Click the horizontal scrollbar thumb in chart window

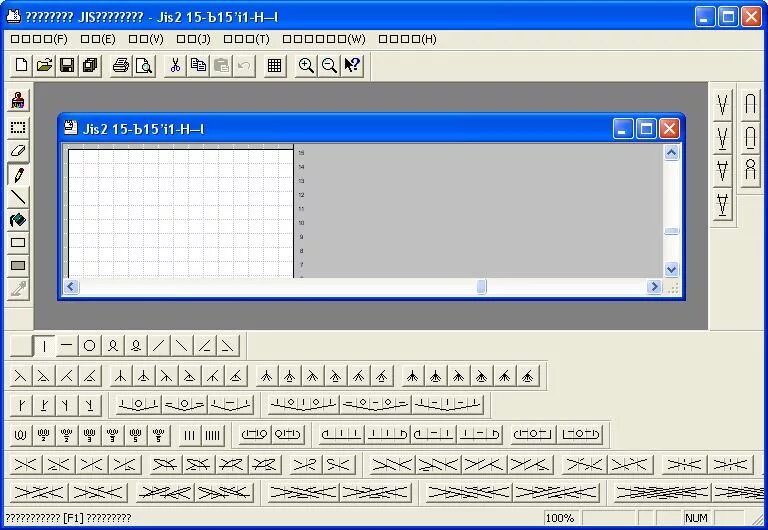(x=481, y=287)
